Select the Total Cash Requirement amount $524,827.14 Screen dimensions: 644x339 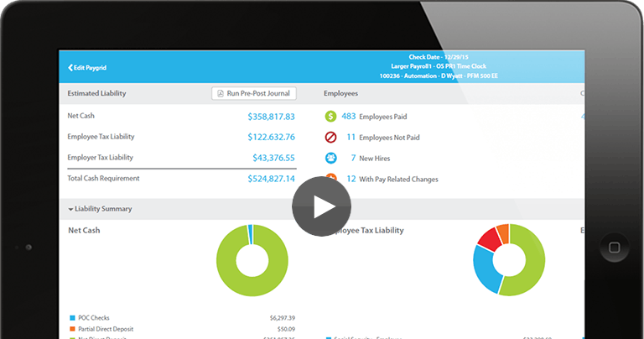271,179
